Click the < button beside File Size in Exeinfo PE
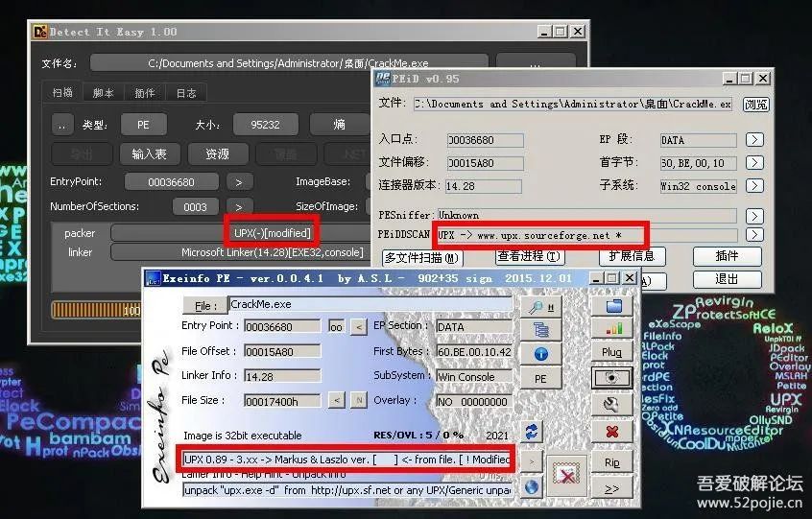The width and height of the screenshot is (812, 519). (337, 400)
